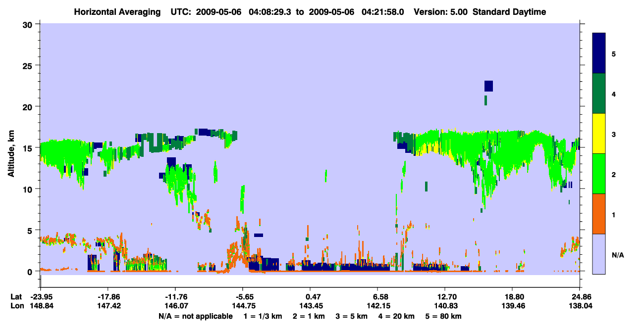Click the altitude tick label 5
Screen dimensions: 644x330
click(30, 230)
